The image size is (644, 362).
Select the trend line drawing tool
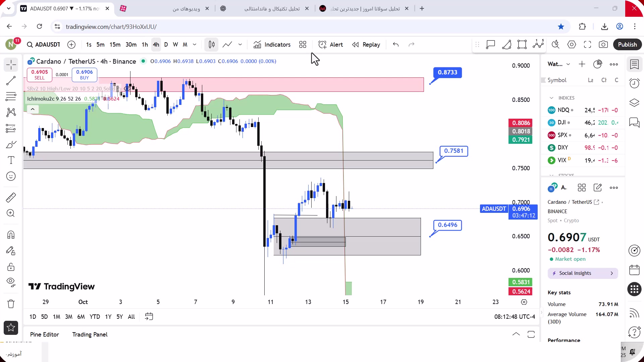(x=11, y=80)
